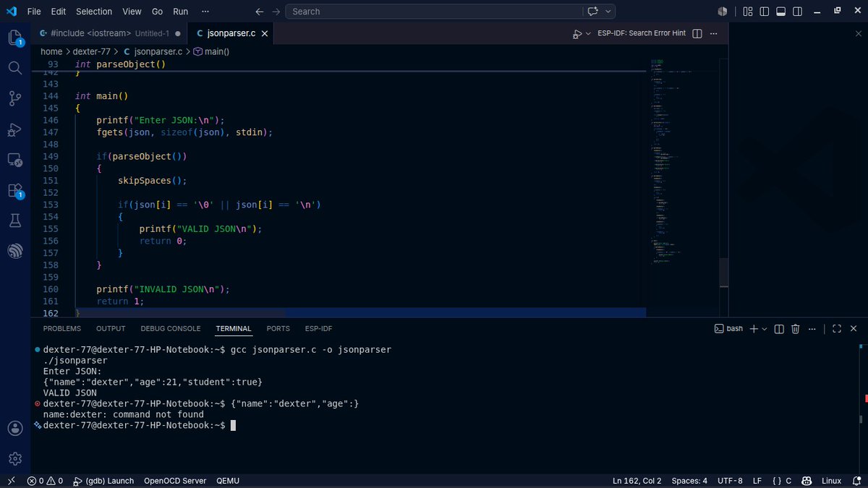This screenshot has height=488, width=868.
Task: Open the Accounts menu
Action: (x=15, y=428)
